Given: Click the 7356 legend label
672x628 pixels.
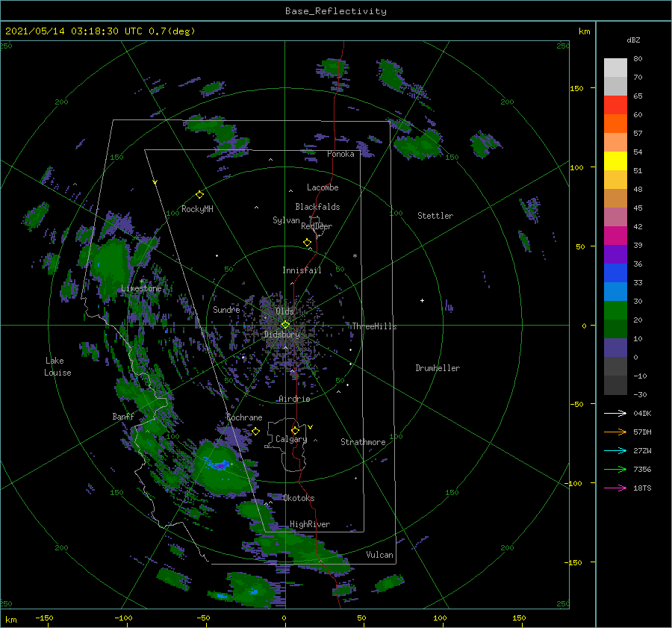Looking at the screenshot, I should point(642,470).
